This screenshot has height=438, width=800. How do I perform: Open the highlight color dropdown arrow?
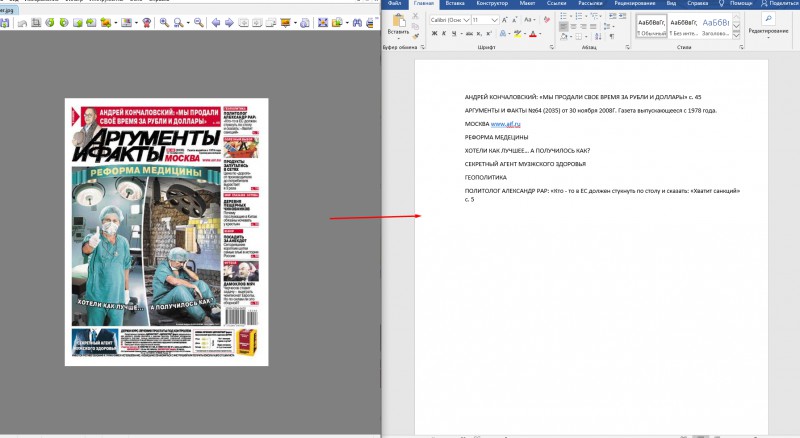(524, 34)
